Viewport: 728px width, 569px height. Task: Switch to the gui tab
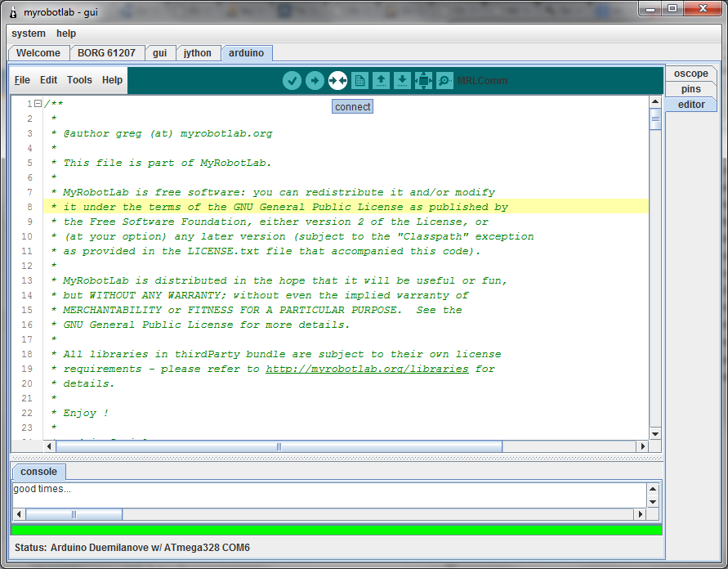click(x=159, y=53)
